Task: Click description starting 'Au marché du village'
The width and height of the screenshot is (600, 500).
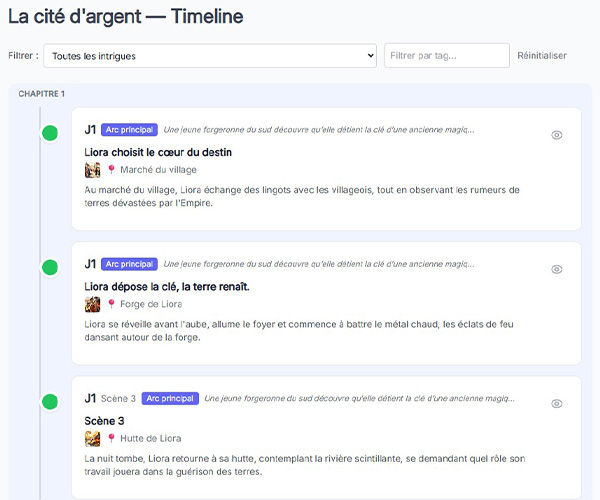Action: click(302, 196)
